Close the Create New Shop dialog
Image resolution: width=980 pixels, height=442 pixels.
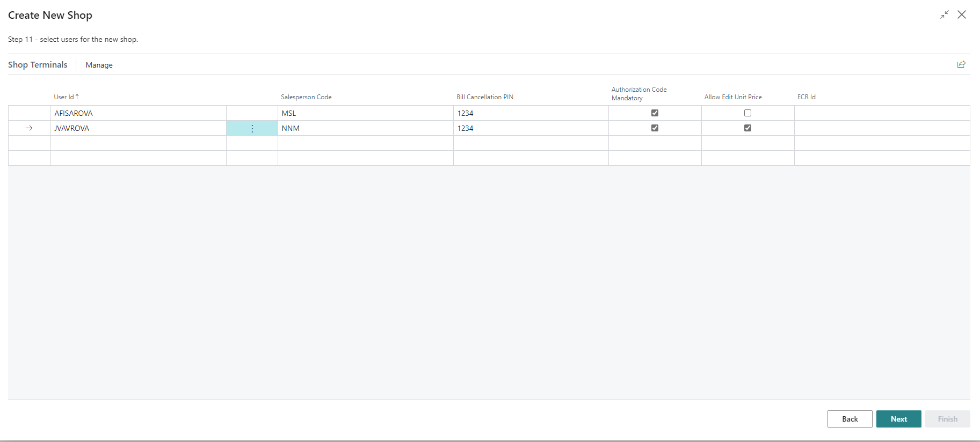click(x=962, y=15)
